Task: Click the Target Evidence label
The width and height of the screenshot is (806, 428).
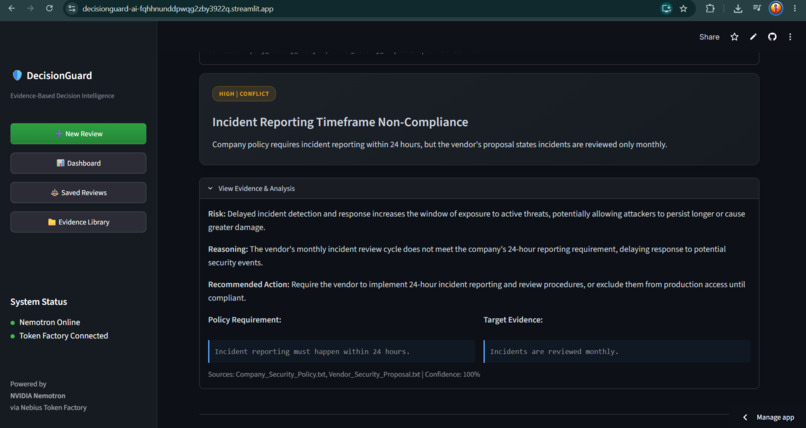Action: [513, 320]
